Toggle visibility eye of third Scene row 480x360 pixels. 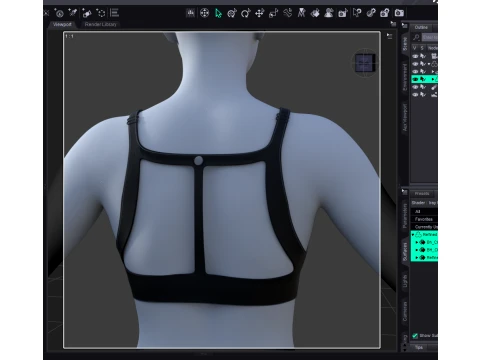pos(415,72)
